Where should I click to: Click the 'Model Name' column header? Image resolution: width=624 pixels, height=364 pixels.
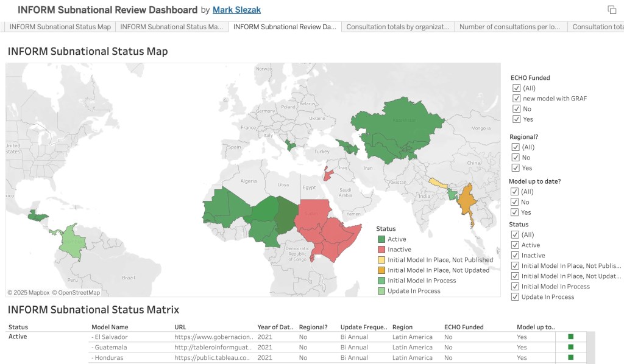110,327
